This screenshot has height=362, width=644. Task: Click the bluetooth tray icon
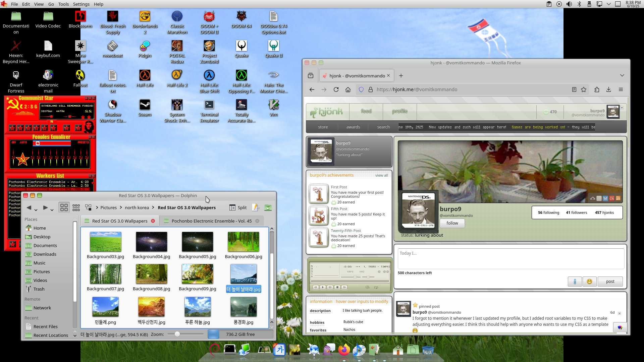pyautogui.click(x=579, y=4)
